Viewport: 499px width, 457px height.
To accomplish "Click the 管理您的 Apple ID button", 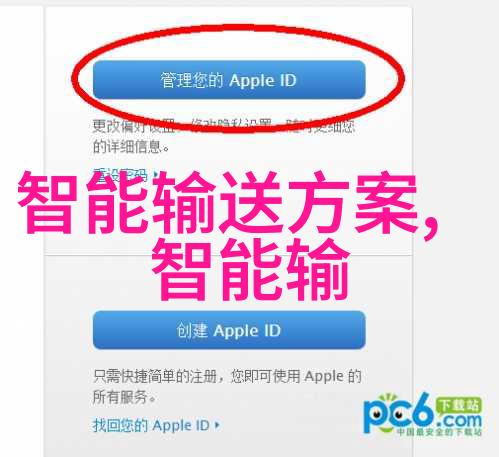I will (229, 80).
